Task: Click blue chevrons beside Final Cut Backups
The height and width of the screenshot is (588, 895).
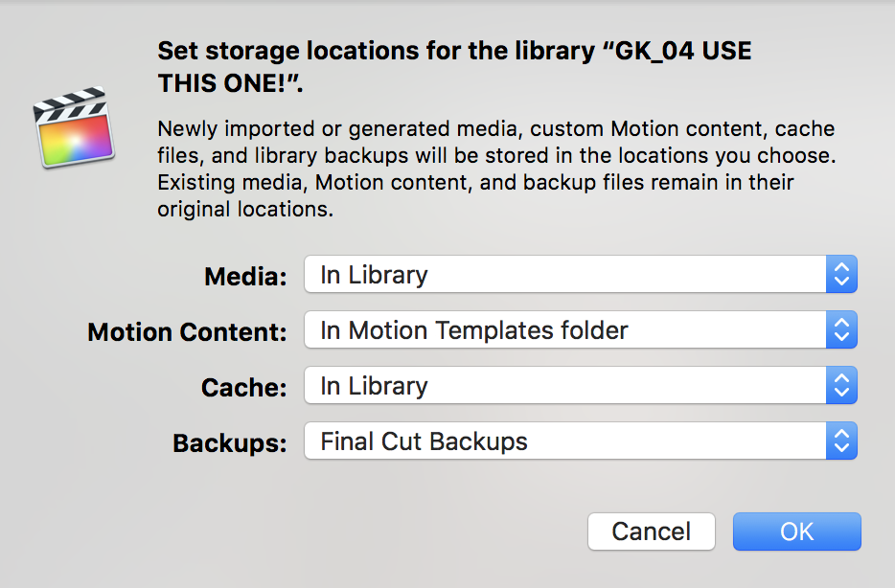Action: (841, 441)
